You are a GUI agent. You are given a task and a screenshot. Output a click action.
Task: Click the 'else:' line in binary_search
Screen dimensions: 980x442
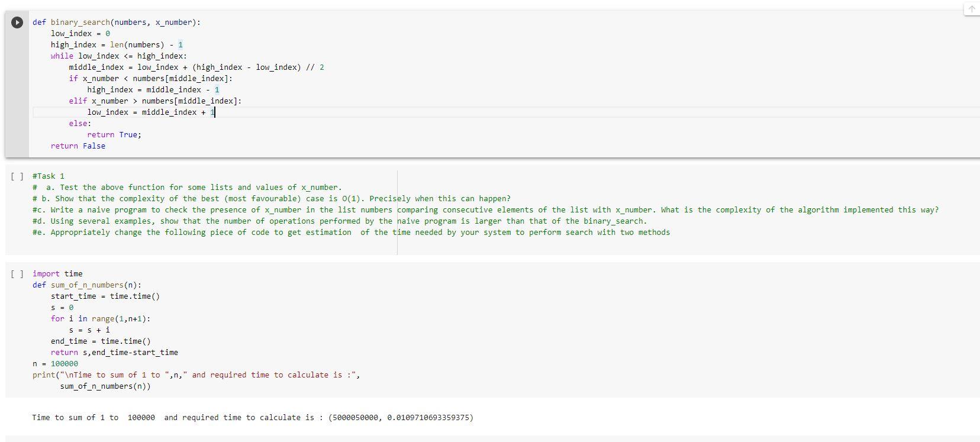80,124
